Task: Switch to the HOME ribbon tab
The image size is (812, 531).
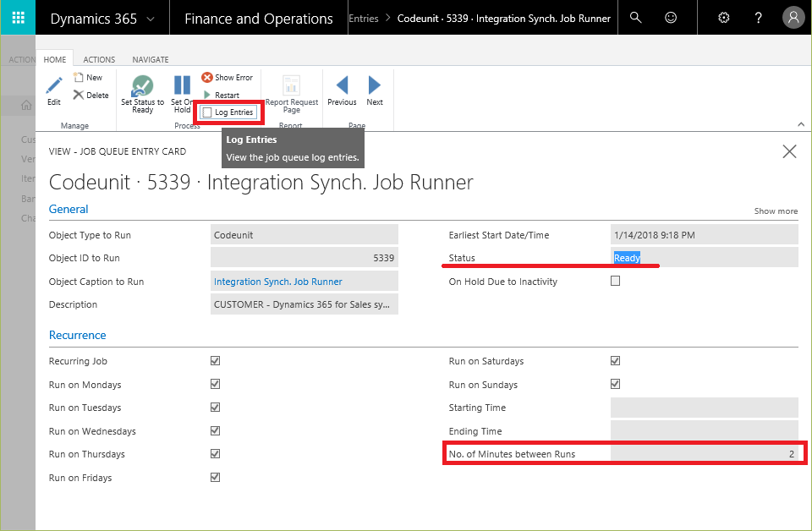Action: click(x=55, y=59)
